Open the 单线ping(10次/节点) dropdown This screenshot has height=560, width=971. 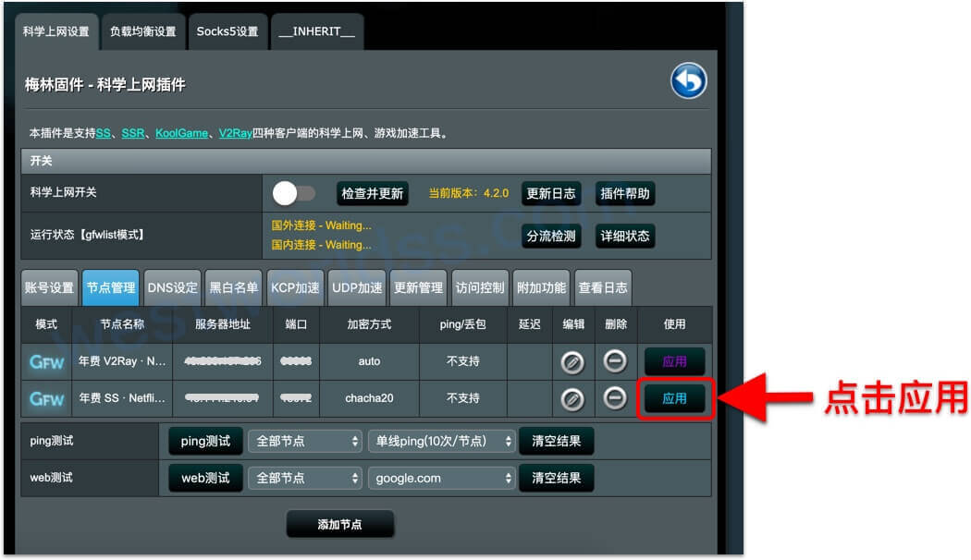[x=444, y=442]
